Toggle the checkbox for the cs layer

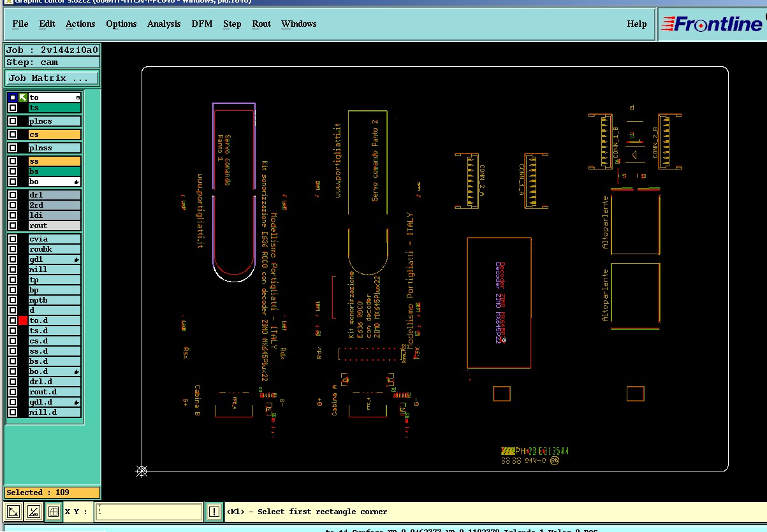pos(13,134)
